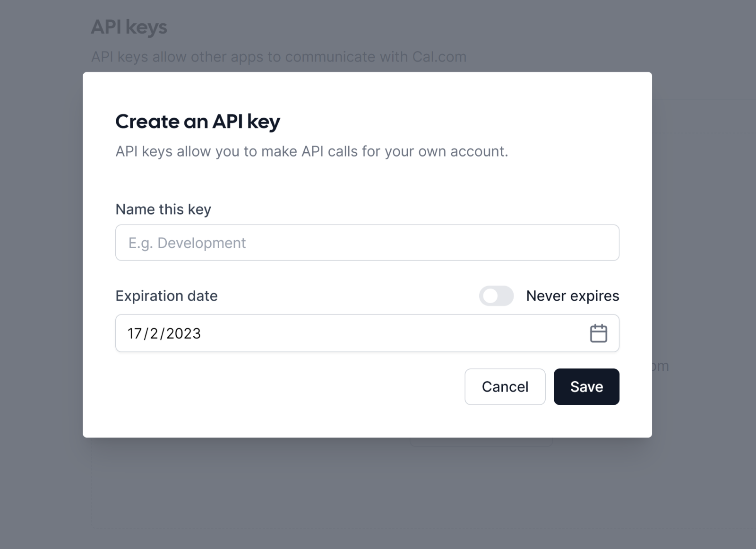Select the month segment 2 in date

pyautogui.click(x=154, y=333)
